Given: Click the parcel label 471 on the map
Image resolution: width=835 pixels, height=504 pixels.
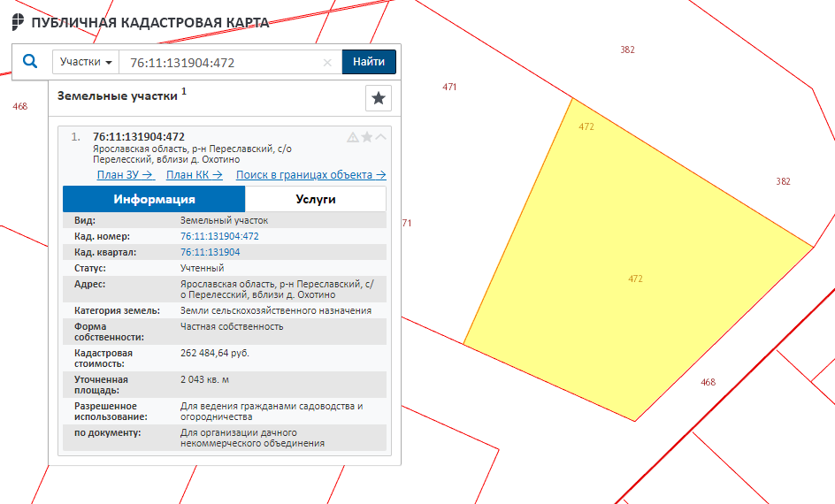Looking at the screenshot, I should (449, 87).
